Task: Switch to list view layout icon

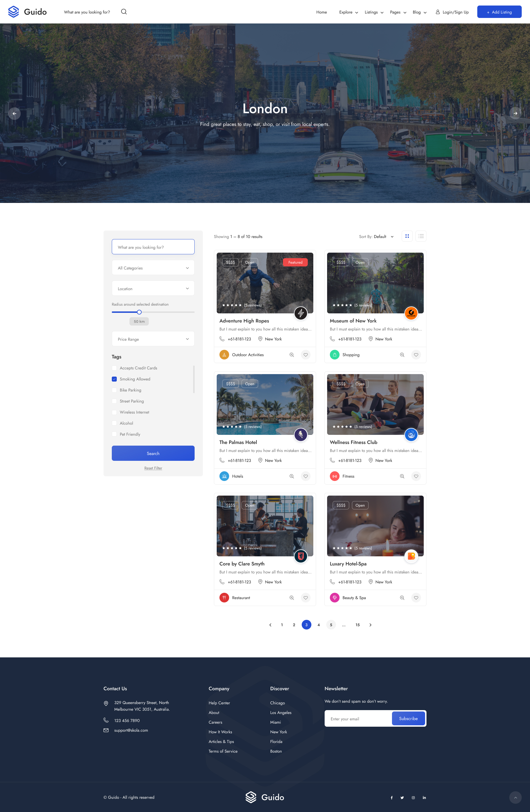Action: coord(421,236)
